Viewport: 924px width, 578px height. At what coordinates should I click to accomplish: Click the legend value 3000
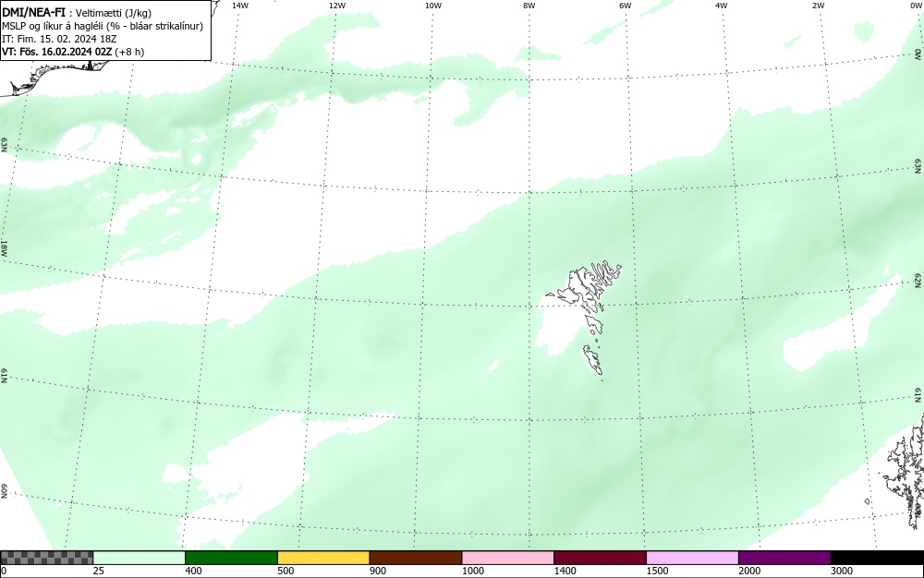tap(842, 571)
